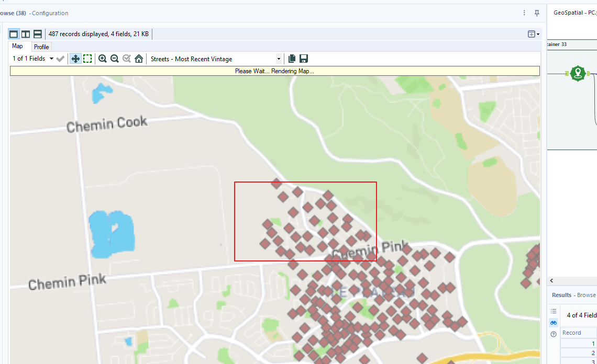This screenshot has height=364, width=597.
Task: Open help via the question mark icon
Action: 554,334
